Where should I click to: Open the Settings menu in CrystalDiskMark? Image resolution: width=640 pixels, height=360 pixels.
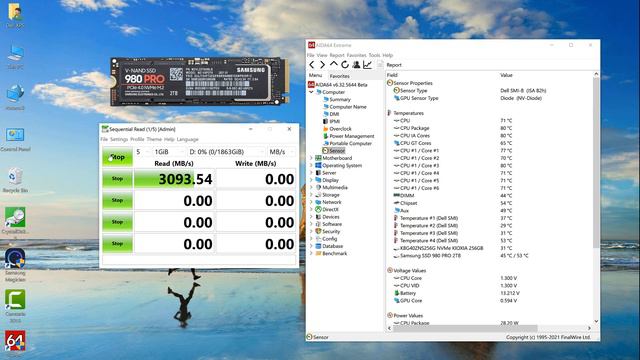(119, 139)
